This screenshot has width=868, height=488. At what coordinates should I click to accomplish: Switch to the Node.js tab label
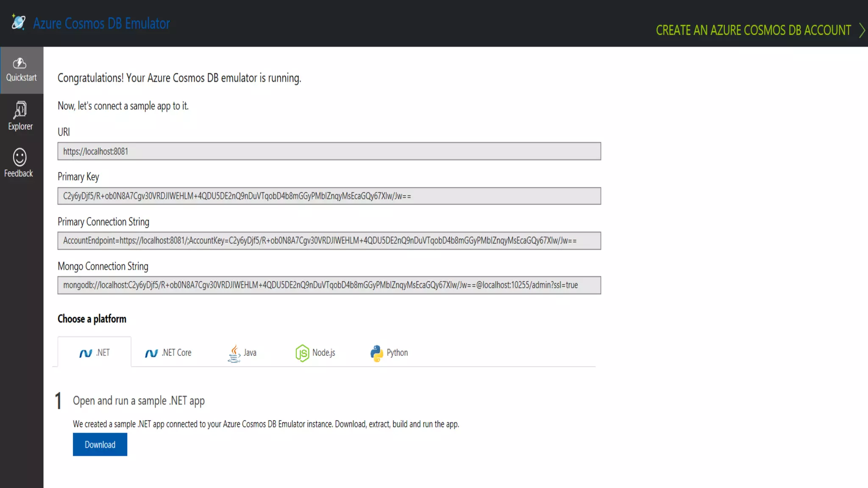324,352
